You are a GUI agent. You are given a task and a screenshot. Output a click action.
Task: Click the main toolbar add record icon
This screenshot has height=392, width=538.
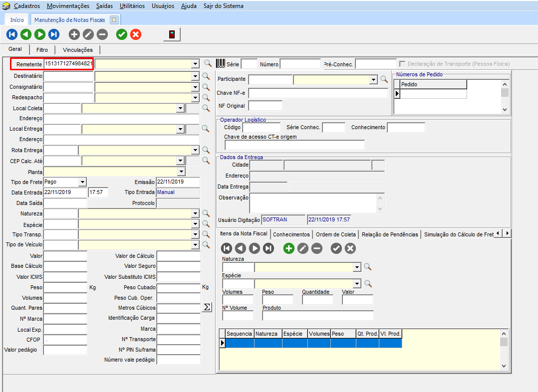[74, 34]
